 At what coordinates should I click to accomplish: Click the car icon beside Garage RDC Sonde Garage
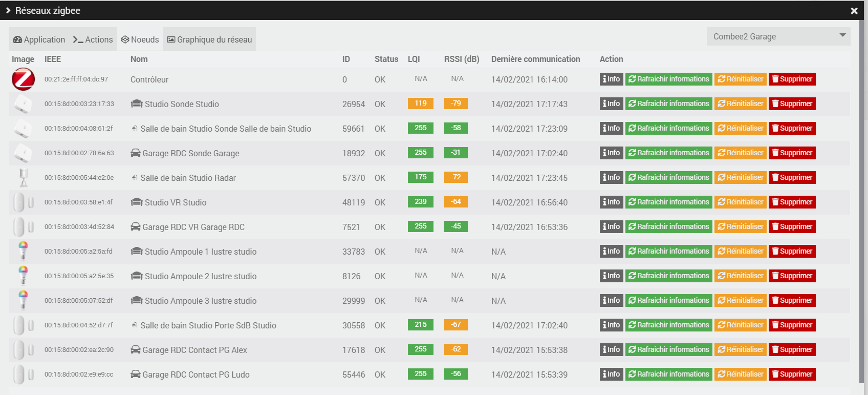coord(136,153)
